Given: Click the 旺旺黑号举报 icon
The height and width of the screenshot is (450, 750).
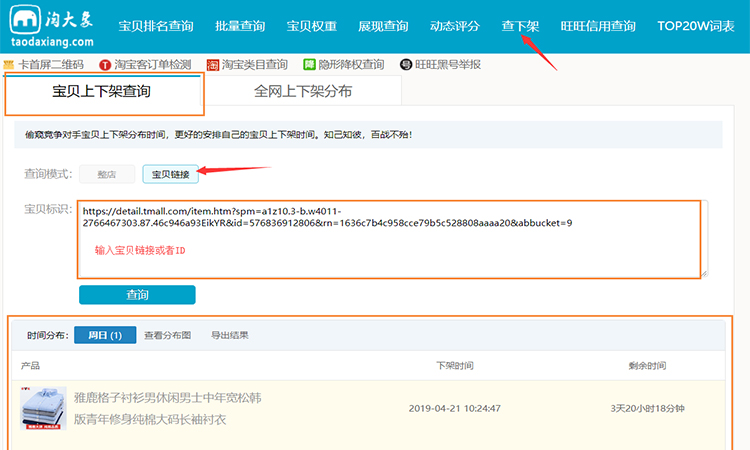Looking at the screenshot, I should (x=405, y=64).
